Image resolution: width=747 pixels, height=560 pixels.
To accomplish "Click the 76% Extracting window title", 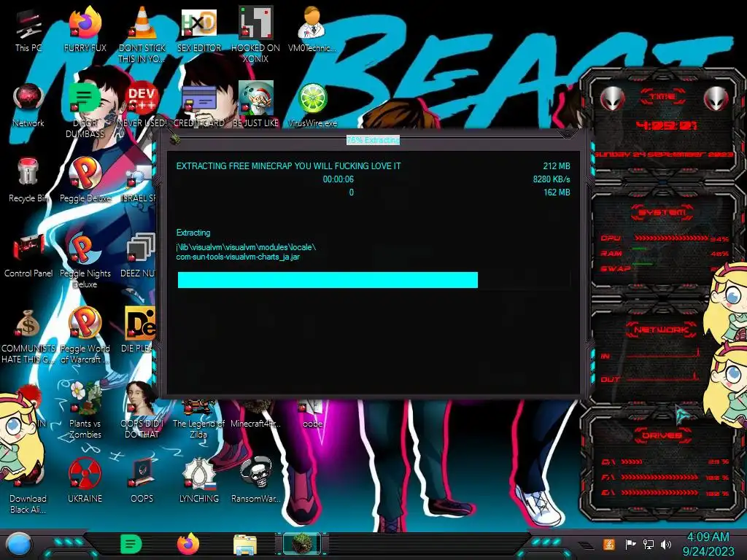I will tap(373, 140).
